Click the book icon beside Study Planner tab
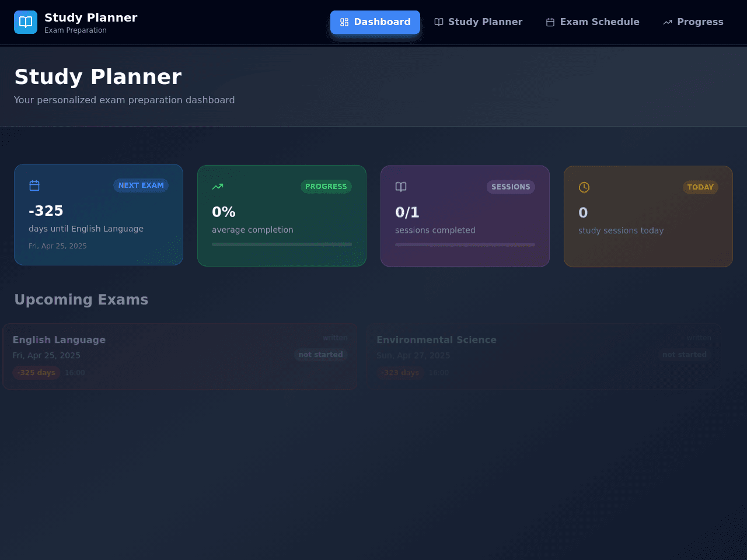 [439, 22]
